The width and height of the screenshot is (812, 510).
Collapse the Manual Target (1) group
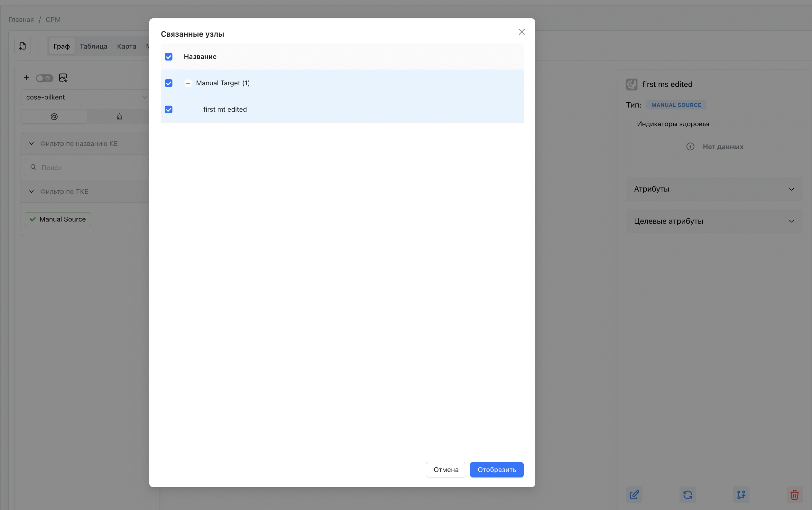point(188,83)
